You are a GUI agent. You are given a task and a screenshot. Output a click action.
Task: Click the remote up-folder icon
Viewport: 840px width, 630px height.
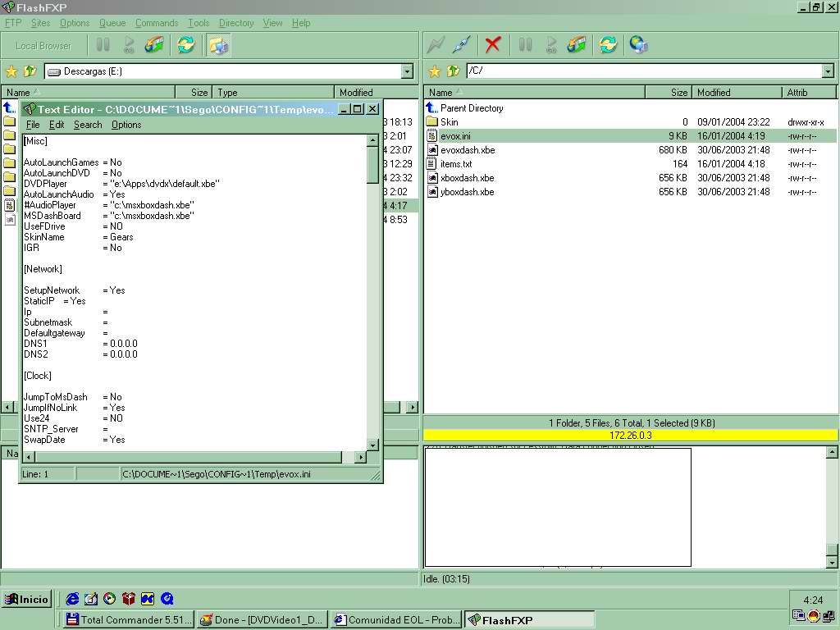click(x=453, y=71)
